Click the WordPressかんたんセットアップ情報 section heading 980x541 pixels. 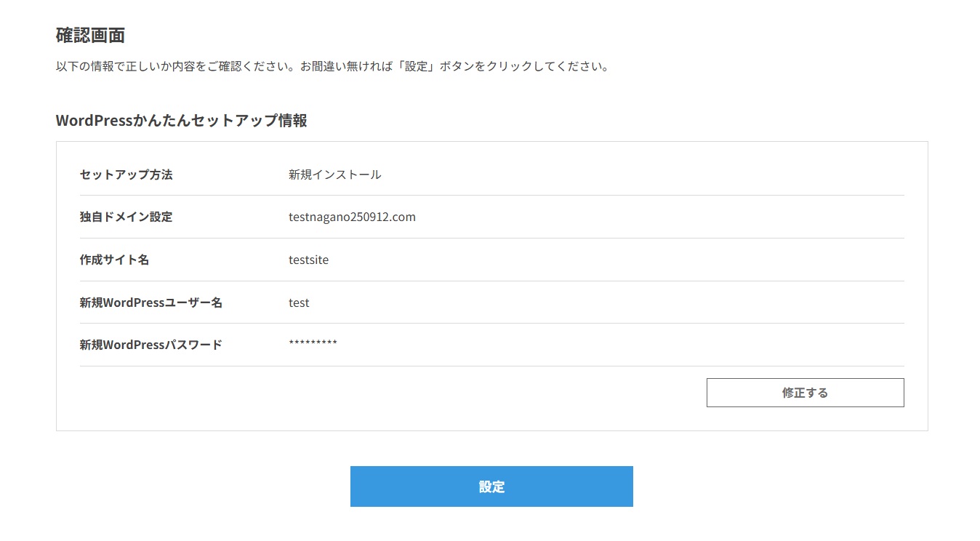coord(181,121)
